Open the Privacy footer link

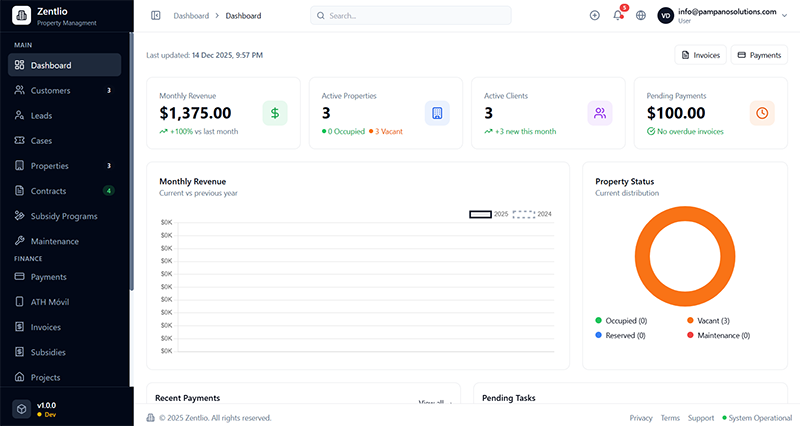tap(641, 418)
